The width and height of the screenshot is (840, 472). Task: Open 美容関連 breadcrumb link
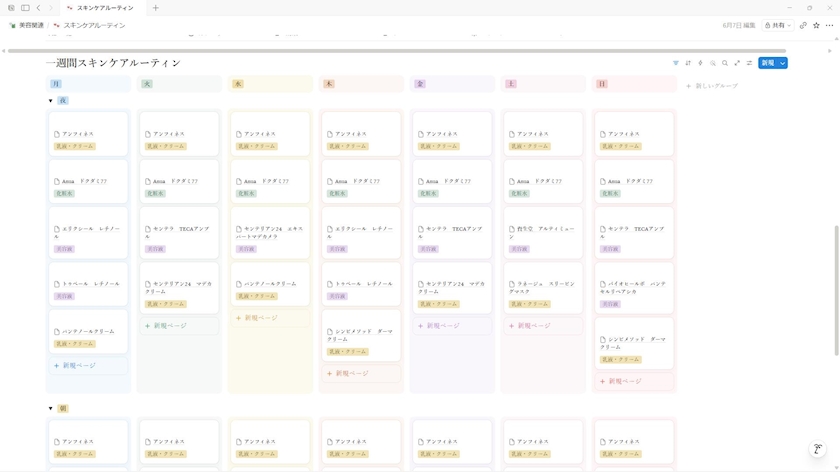pyautogui.click(x=31, y=25)
